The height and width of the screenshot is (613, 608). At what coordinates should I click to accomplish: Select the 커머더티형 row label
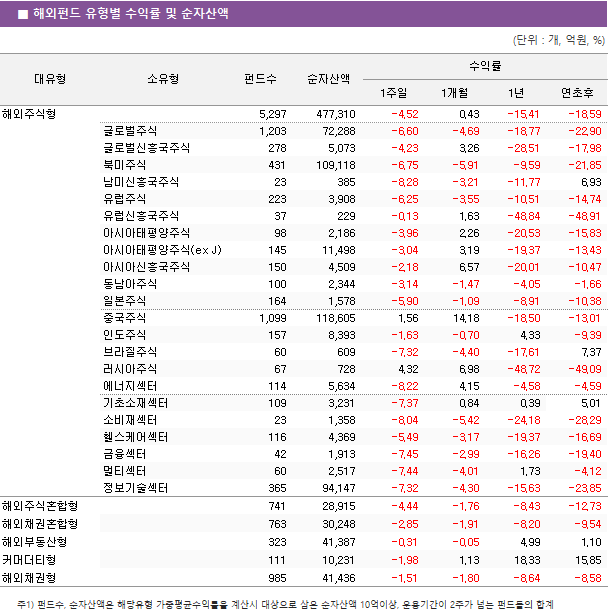pyautogui.click(x=29, y=560)
